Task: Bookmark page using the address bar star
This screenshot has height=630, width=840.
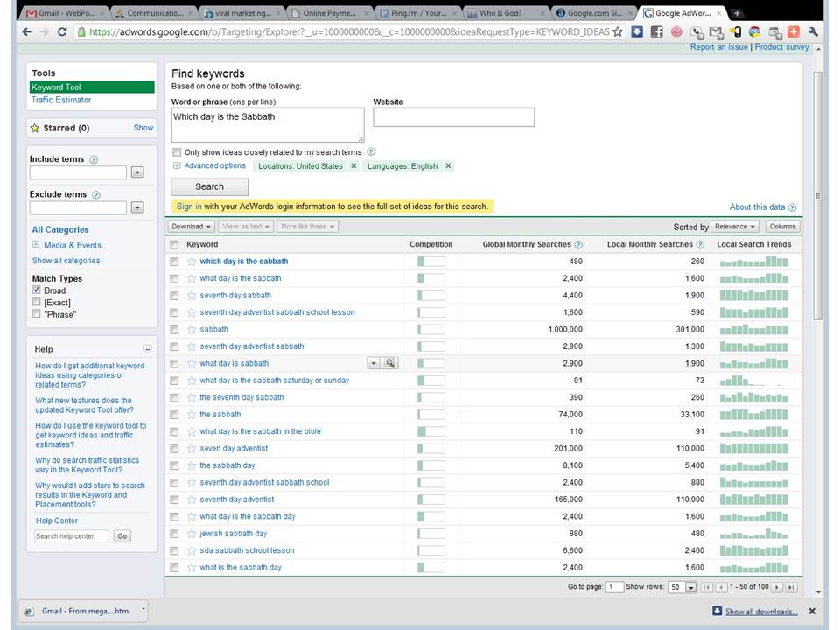Action: tap(618, 31)
